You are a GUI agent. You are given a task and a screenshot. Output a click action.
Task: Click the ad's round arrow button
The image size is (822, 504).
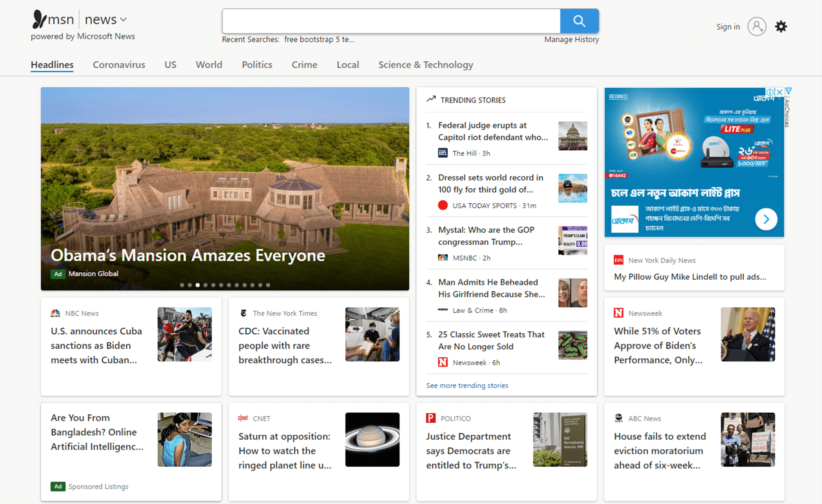[x=766, y=219]
